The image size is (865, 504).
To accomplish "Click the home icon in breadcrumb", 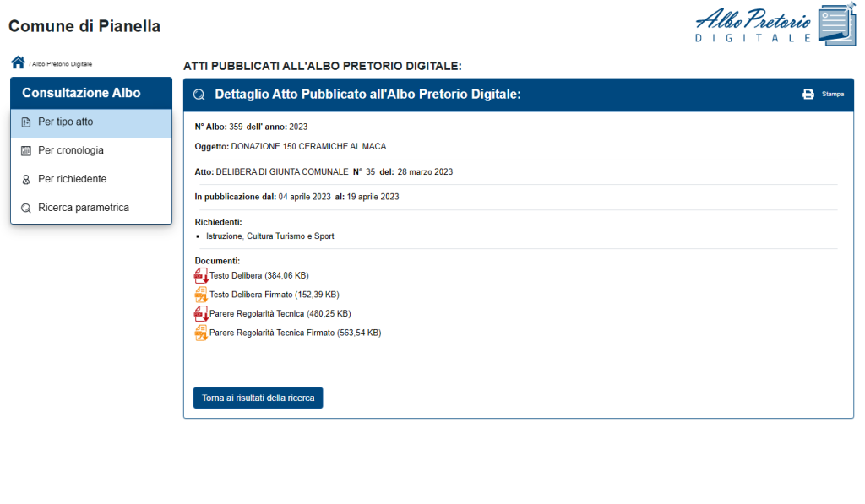I will tap(19, 62).
